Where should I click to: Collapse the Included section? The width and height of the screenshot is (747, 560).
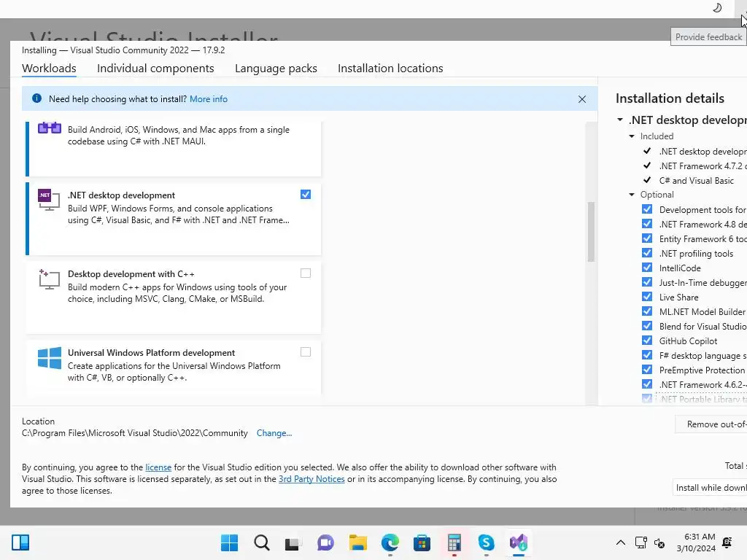[x=632, y=136]
